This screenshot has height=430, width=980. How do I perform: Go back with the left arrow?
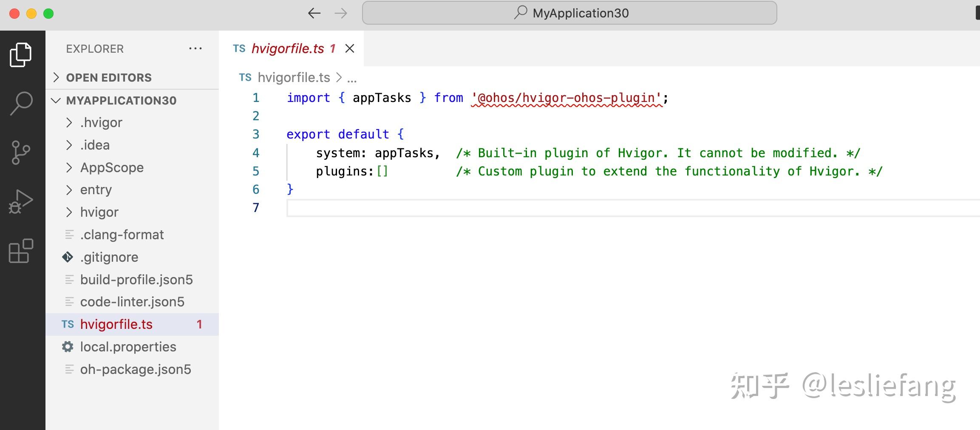coord(314,13)
